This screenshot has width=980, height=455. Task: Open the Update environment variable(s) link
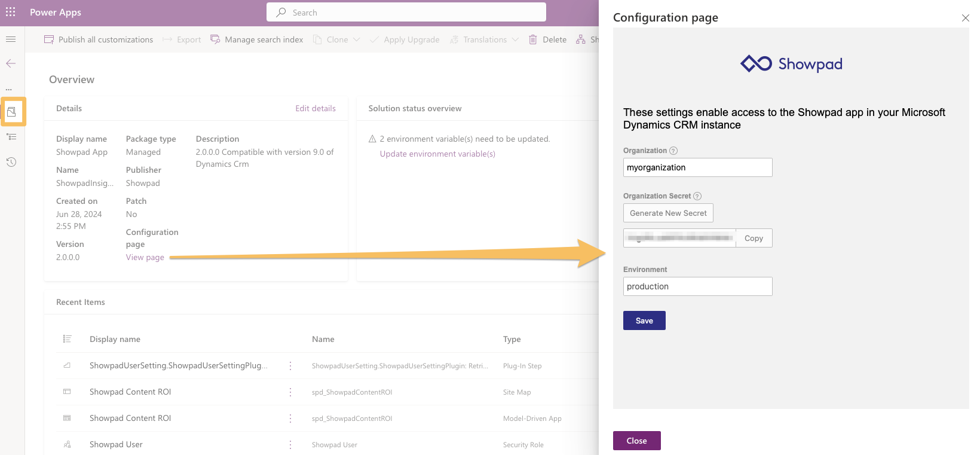(437, 154)
